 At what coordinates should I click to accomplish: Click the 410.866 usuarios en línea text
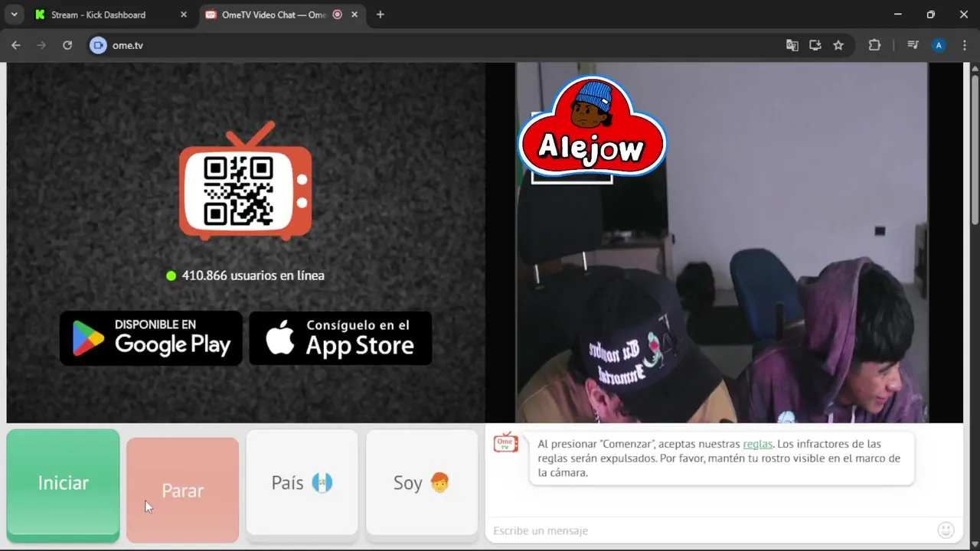(253, 275)
